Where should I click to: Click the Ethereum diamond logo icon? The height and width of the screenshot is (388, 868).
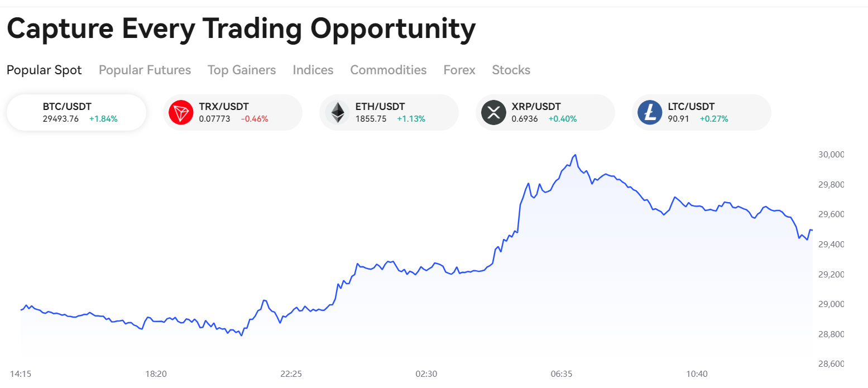(337, 112)
